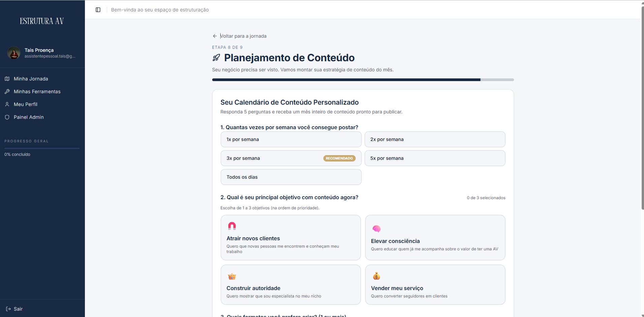Click Tais Proença user name
This screenshot has height=317, width=644.
pyautogui.click(x=39, y=50)
